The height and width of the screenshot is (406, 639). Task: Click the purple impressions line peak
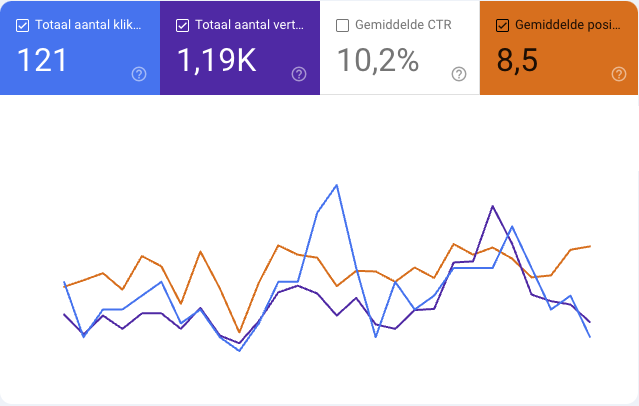[493, 206]
